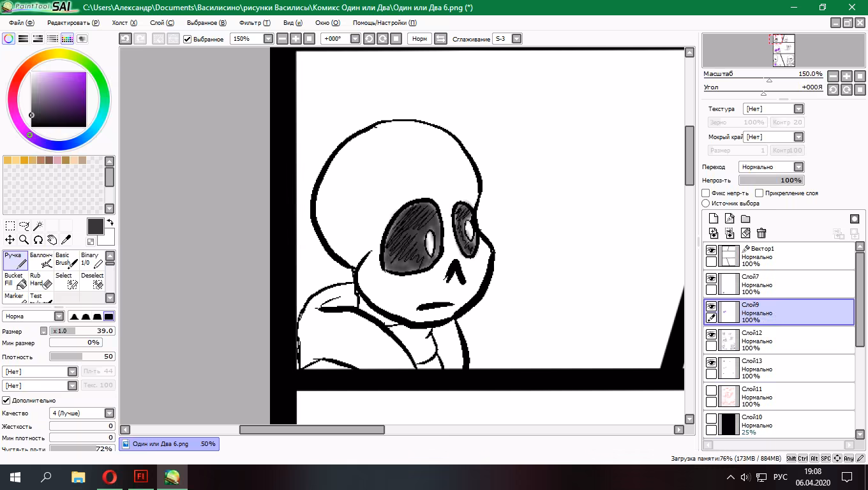Click the Windows Start button
Viewport: 868px width, 490px height.
pyautogui.click(x=15, y=477)
